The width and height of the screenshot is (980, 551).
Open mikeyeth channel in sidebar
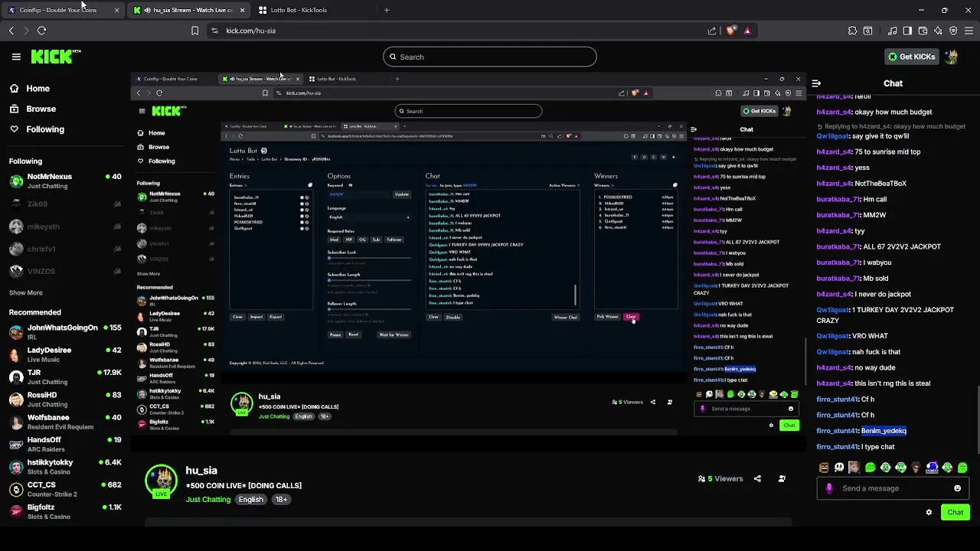[64, 227]
